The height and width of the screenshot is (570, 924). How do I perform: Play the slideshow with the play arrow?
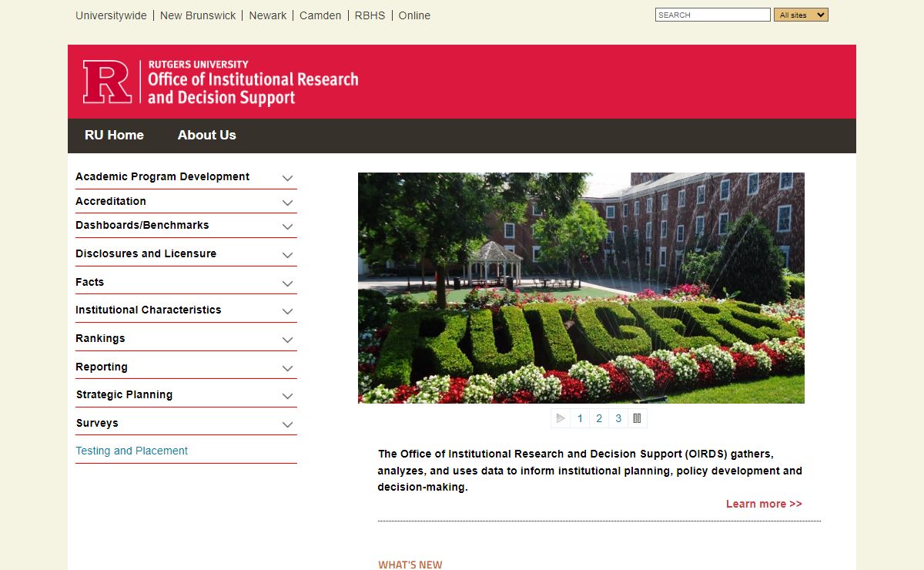(x=561, y=418)
